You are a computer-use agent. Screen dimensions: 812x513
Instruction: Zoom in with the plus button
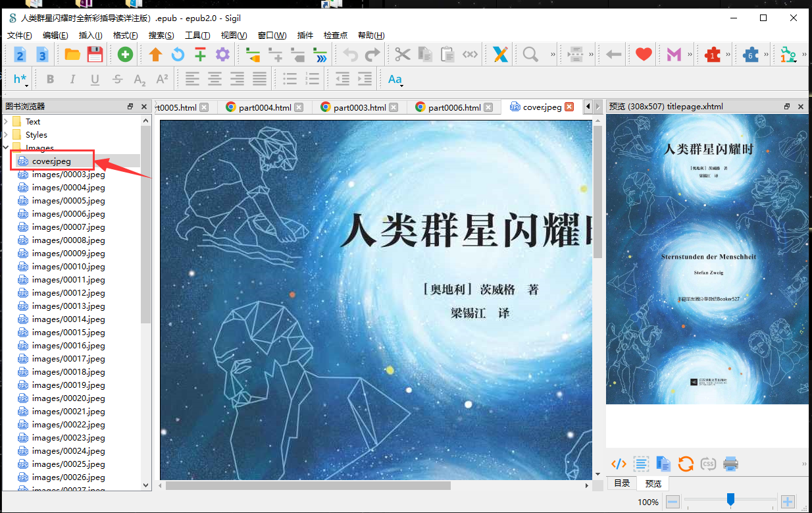pyautogui.click(x=788, y=502)
